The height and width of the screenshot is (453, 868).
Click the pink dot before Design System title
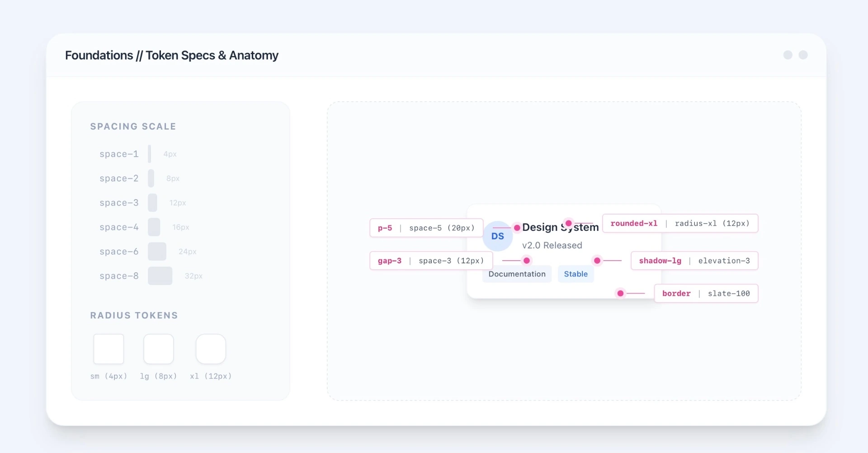(x=517, y=228)
